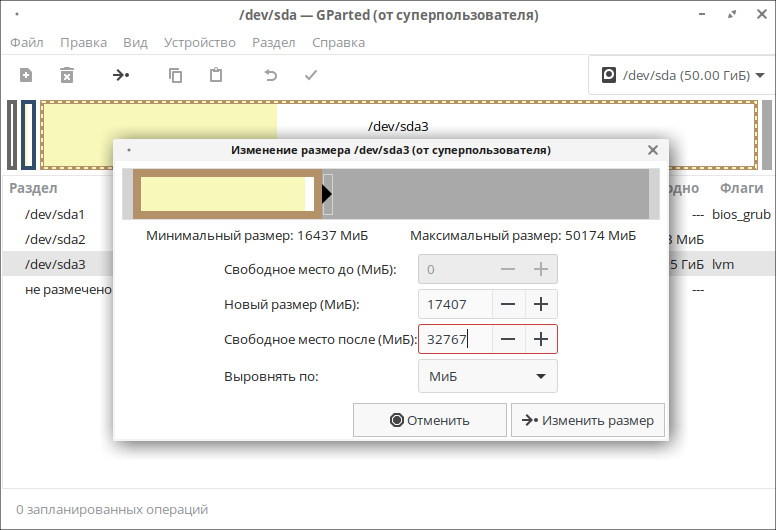This screenshot has height=530, width=776.
Task: Click the apply all operations checkmark
Action: coord(311,75)
